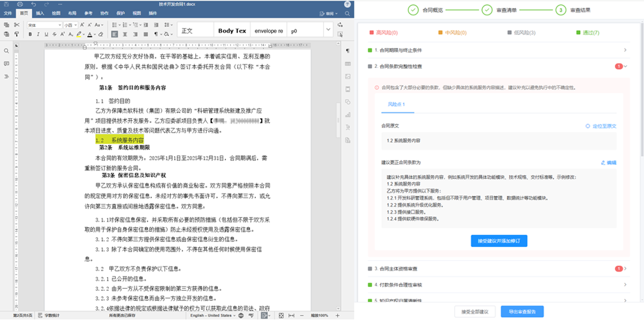Toggle the Italic formatting button
This screenshot has height=321, width=644.
coord(38,34)
